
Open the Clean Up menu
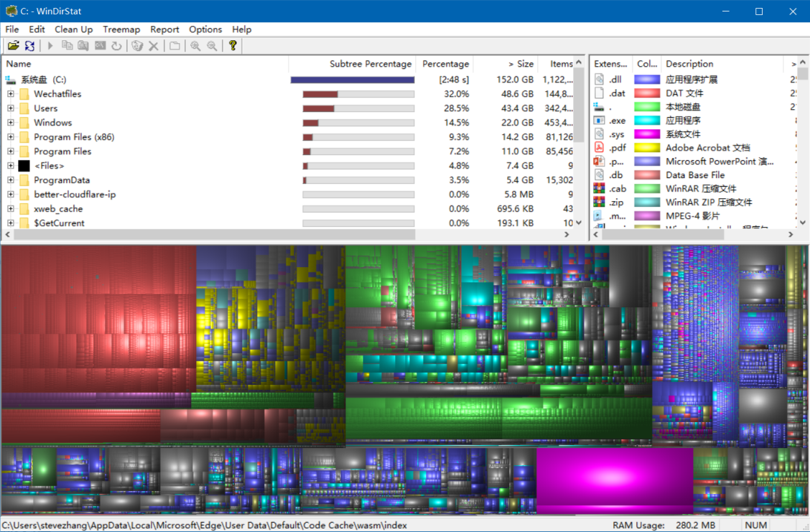[73, 29]
